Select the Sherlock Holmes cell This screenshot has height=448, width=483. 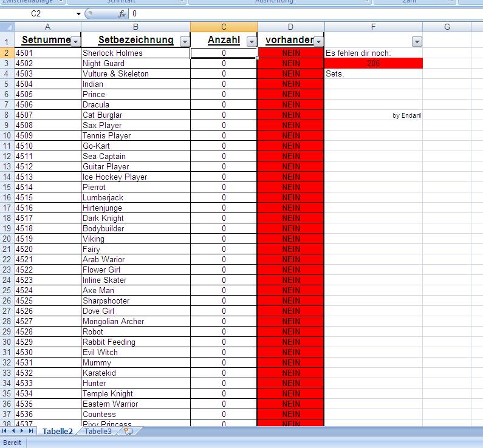pos(135,53)
